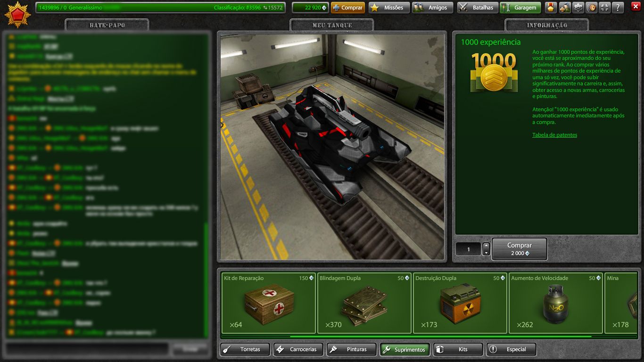Screen dimensions: 644x362
Task: Switch to the Carrocerias category
Action: (299, 350)
